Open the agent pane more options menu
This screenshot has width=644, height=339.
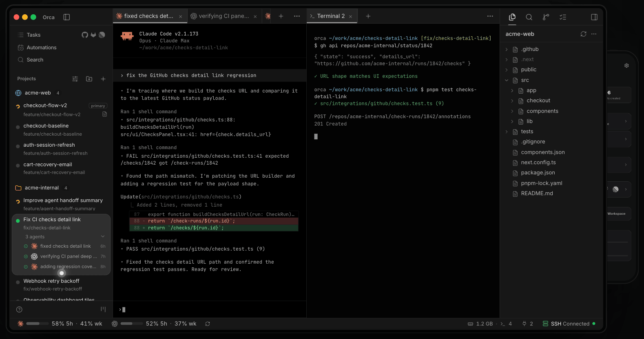pyautogui.click(x=297, y=16)
